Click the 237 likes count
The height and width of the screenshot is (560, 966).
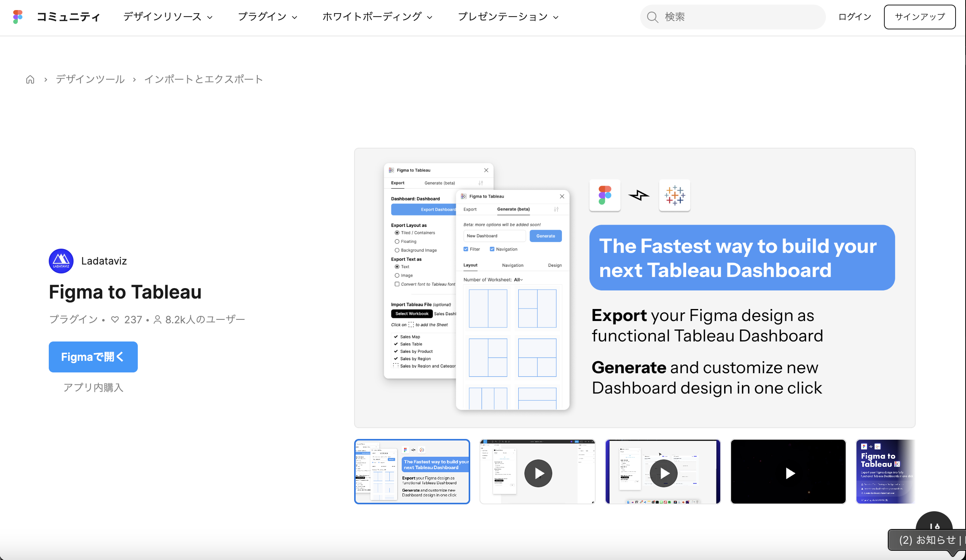coord(133,320)
